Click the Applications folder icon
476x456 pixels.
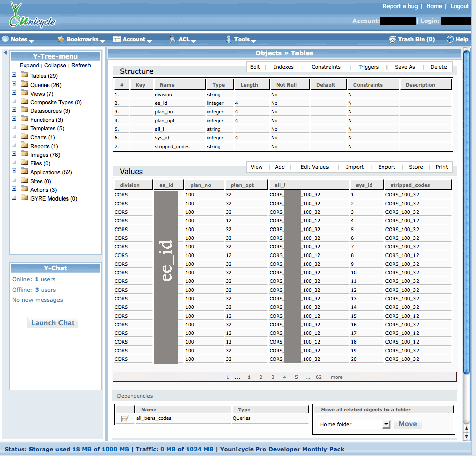pos(24,172)
